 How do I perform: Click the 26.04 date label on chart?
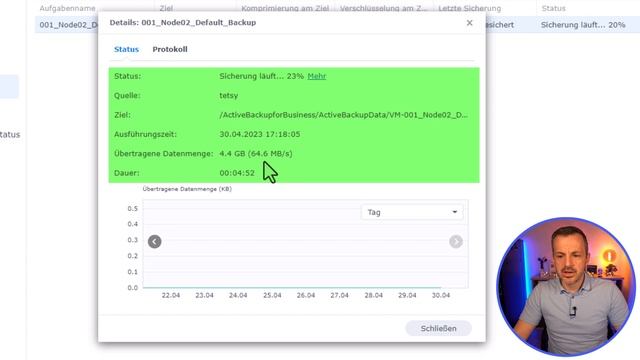pos(306,295)
